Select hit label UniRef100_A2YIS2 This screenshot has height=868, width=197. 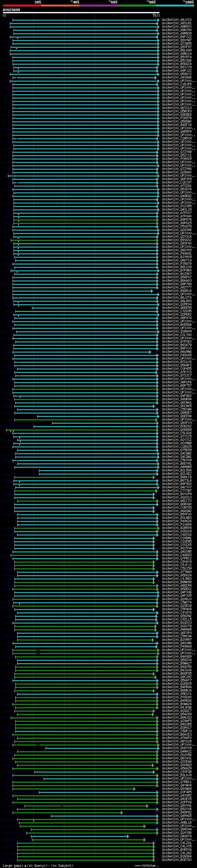coord(177,440)
